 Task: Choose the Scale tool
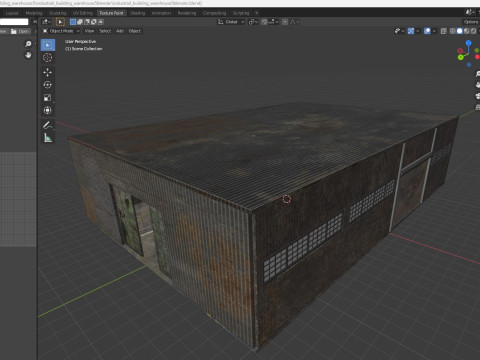pyautogui.click(x=48, y=97)
